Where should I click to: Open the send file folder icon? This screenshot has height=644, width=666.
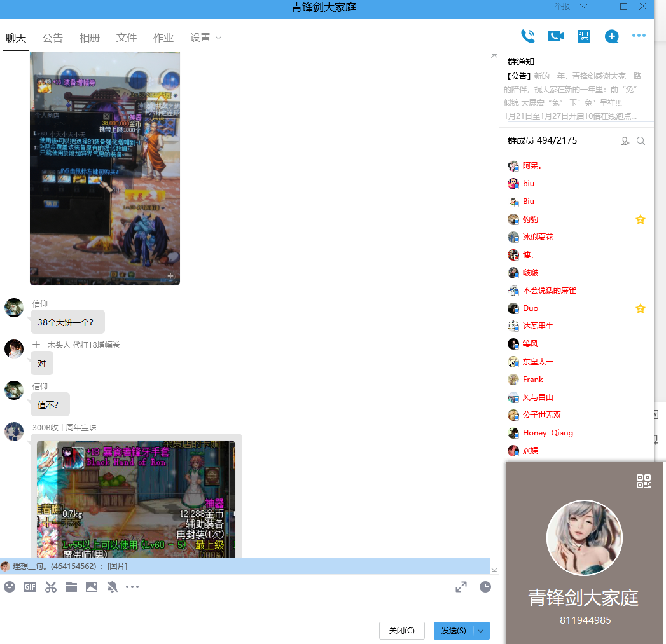tap(71, 587)
